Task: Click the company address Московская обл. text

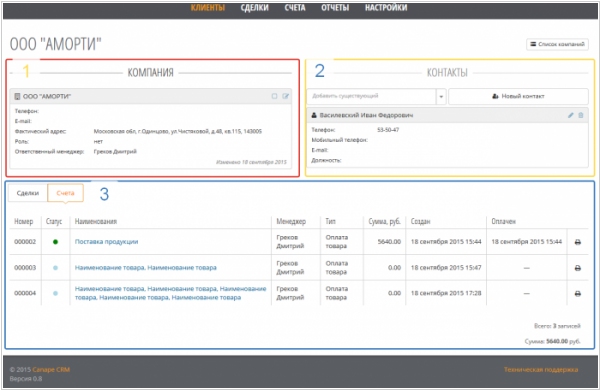Action: pos(178,131)
